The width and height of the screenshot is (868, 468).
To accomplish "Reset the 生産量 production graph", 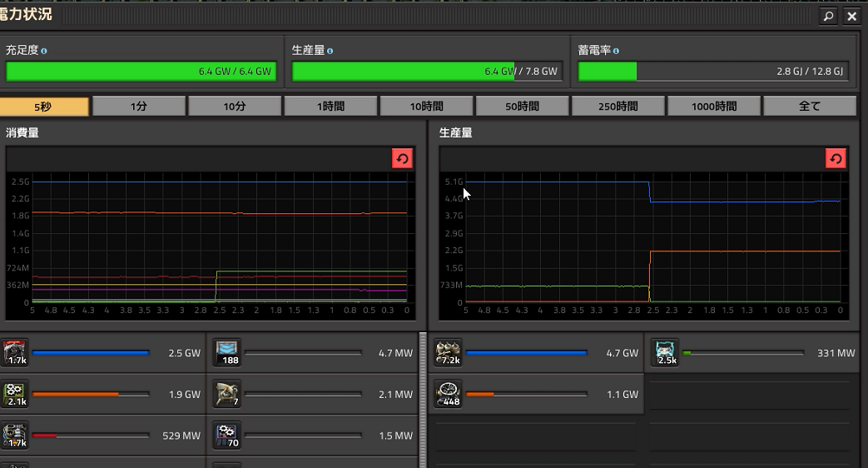I will (x=836, y=159).
